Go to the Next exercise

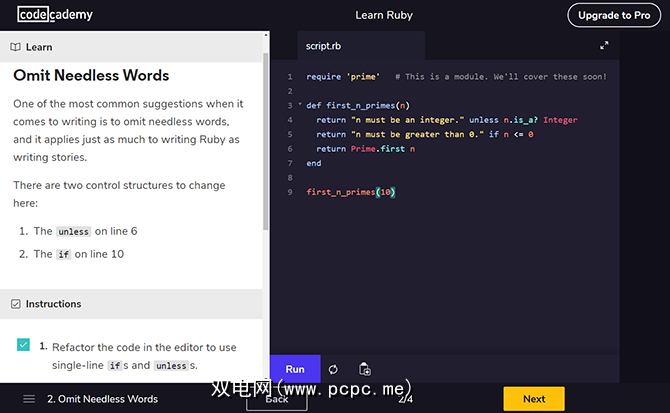534,399
